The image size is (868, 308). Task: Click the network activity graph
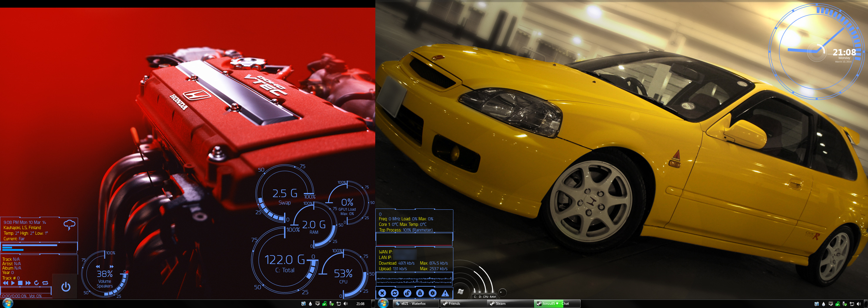(414, 279)
